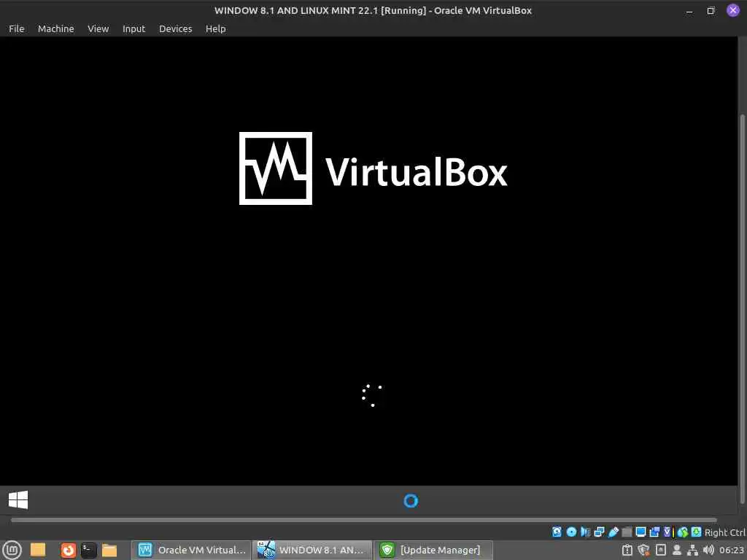Launch the Firefox browser from the panel
Viewport: 747px width, 560px height.
pyautogui.click(x=68, y=550)
